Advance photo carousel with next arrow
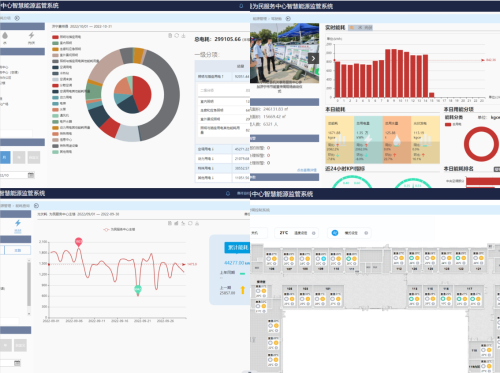Viewport: 500px width, 373px height. (x=313, y=59)
